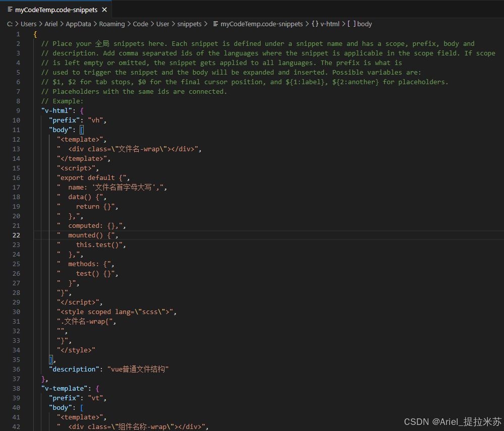Screen dimensions: 504x431
Task: Click the "prefix" key on line 10
Action: pyautogui.click(x=64, y=120)
